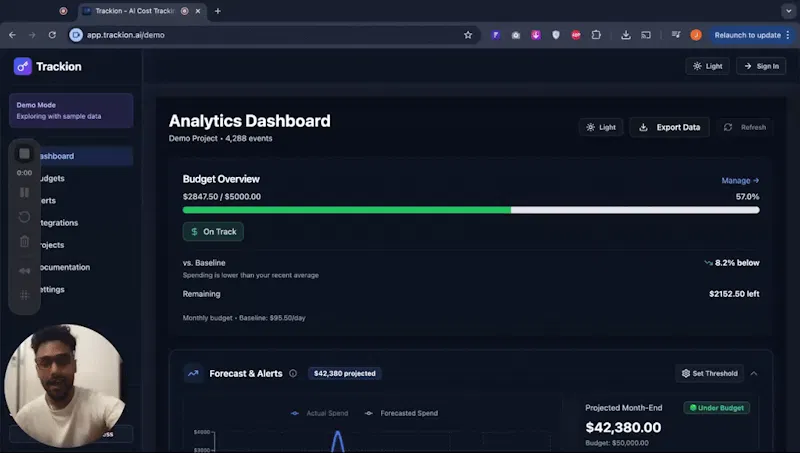Go back using the browser back arrow

tap(12, 35)
